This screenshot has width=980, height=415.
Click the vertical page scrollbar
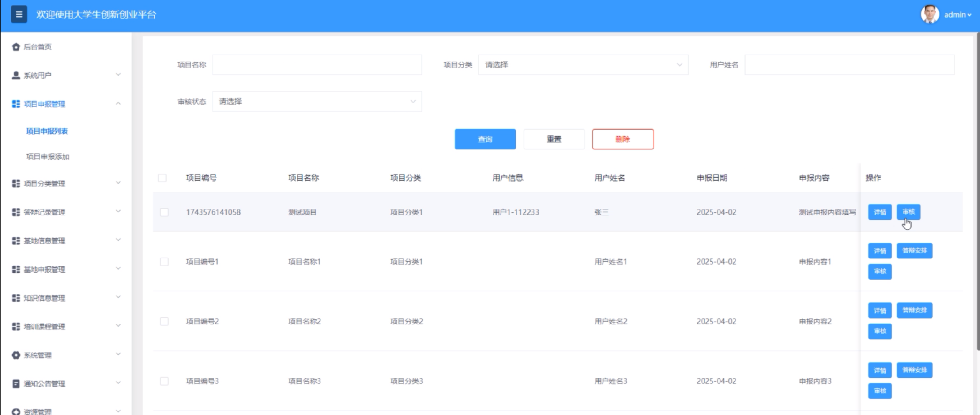[x=977, y=190]
